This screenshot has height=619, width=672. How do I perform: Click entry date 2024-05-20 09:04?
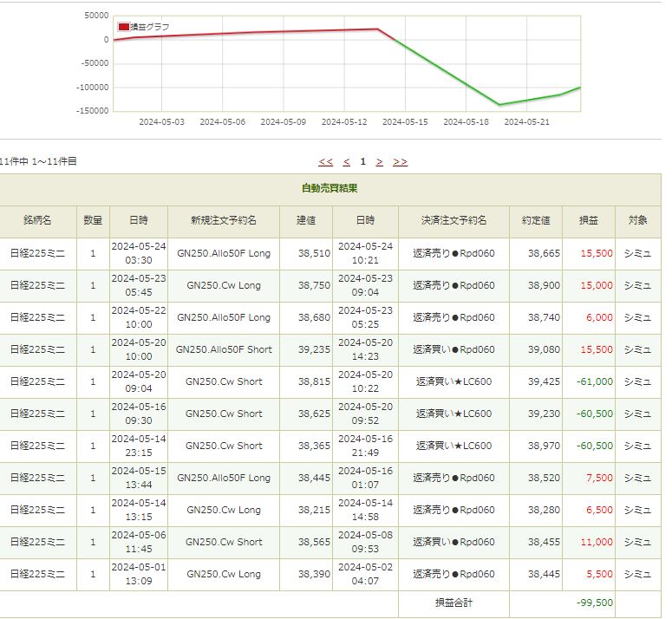coord(139,381)
